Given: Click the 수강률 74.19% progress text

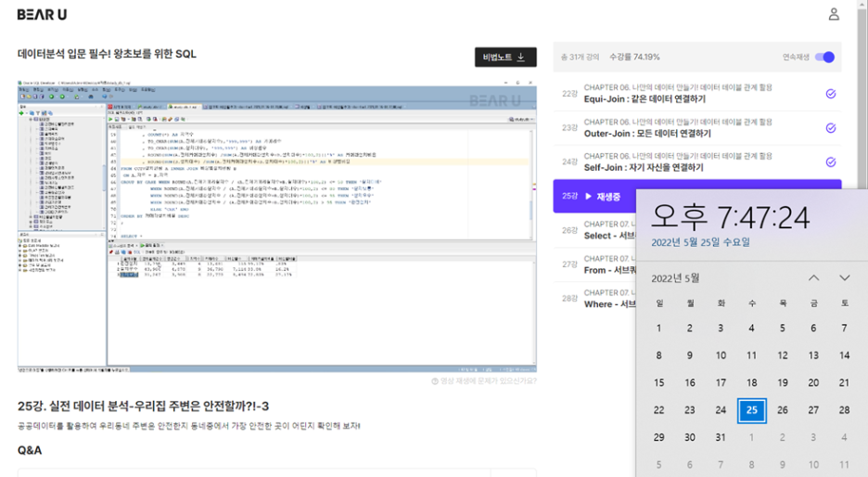Looking at the screenshot, I should 634,57.
